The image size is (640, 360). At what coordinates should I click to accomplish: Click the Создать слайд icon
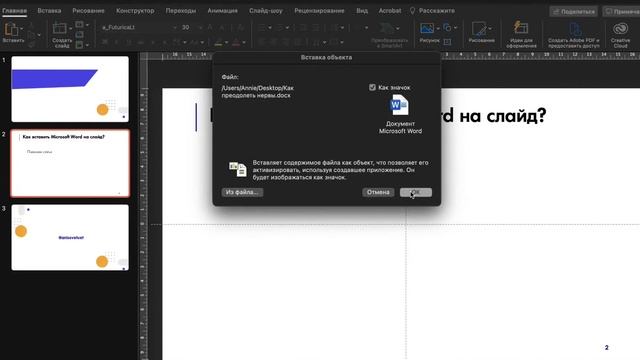coord(60,29)
